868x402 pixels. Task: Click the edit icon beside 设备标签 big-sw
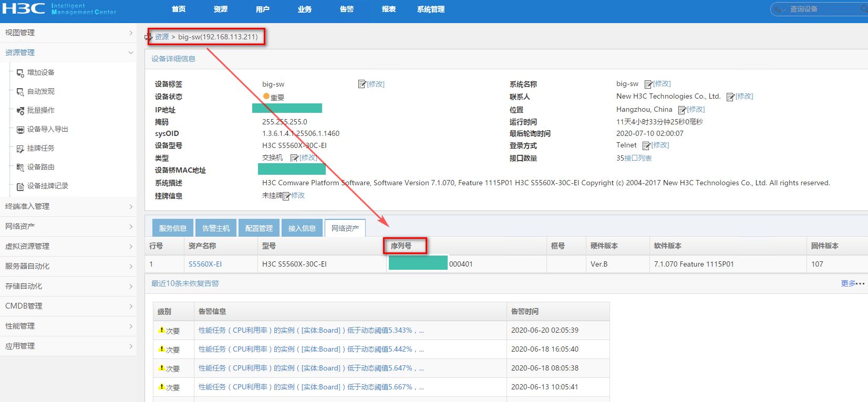[362, 84]
